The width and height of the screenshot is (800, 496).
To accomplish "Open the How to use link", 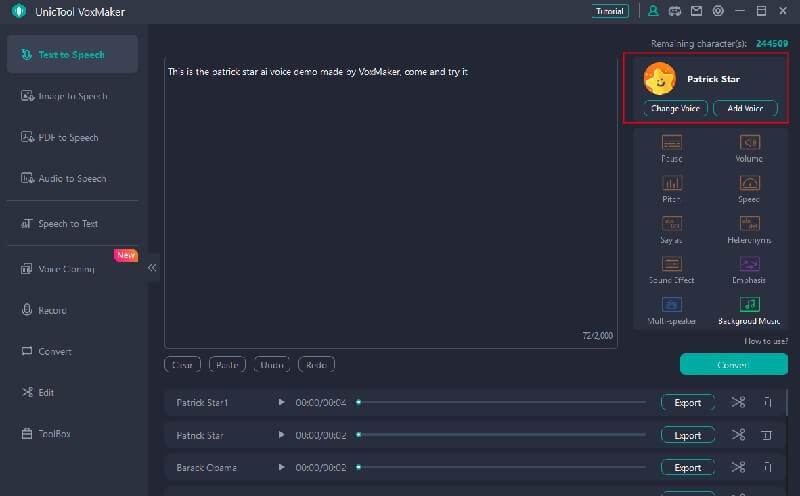I will click(766, 341).
